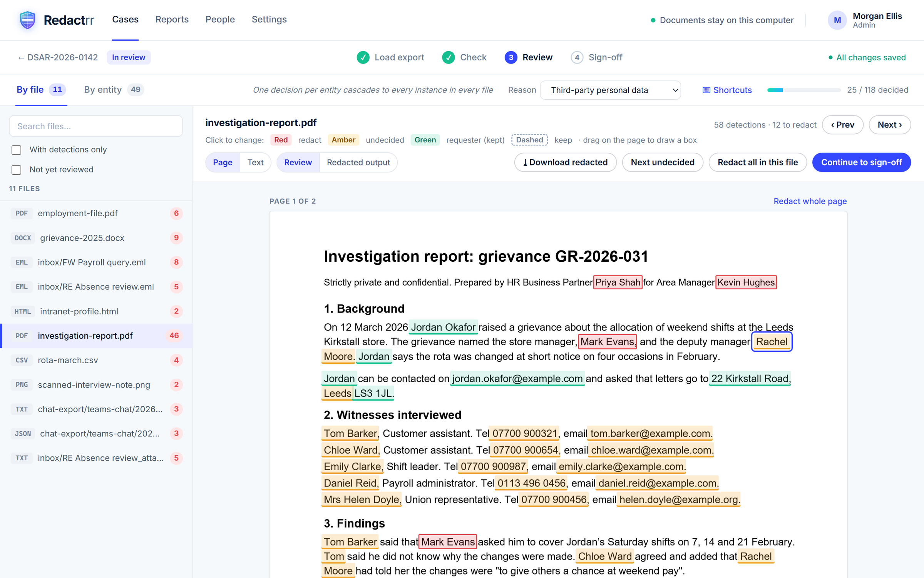Open the Settings tab
The image size is (924, 578).
click(x=269, y=20)
